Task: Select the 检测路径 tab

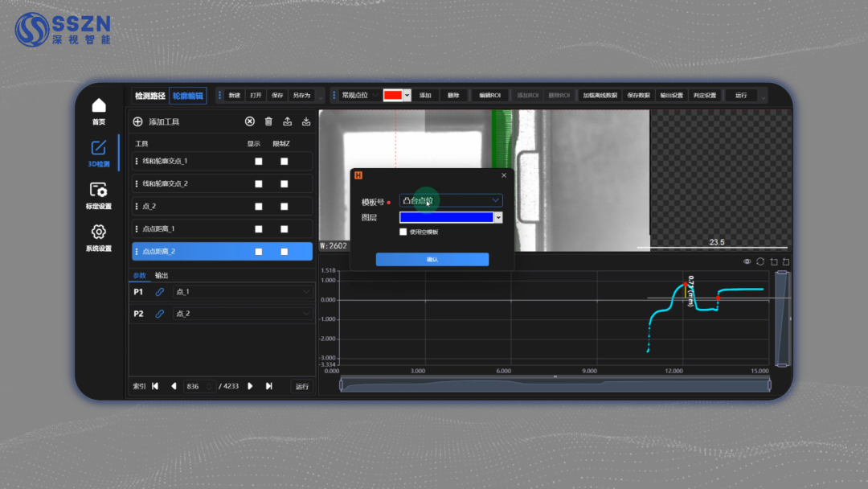Action: (x=149, y=96)
